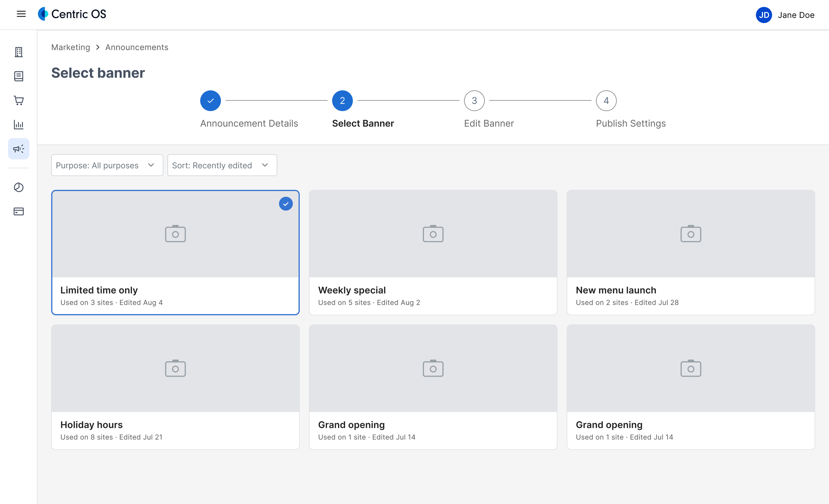829x504 pixels.
Task: Open the pie chart reports sidebar icon
Action: (19, 187)
